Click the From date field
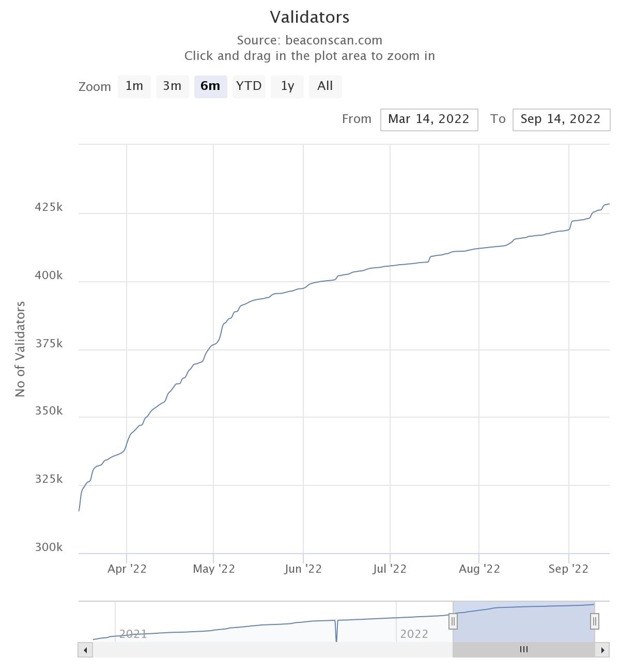620x672 pixels. point(429,119)
